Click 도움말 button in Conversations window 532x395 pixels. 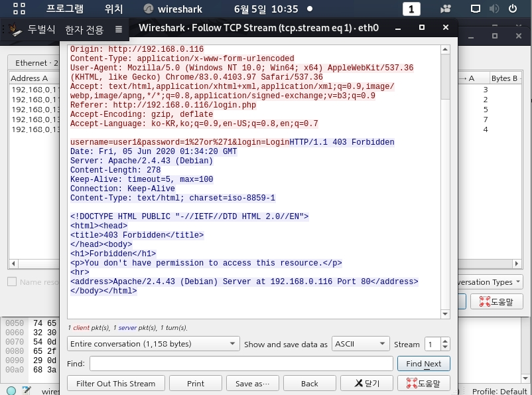pos(496,301)
